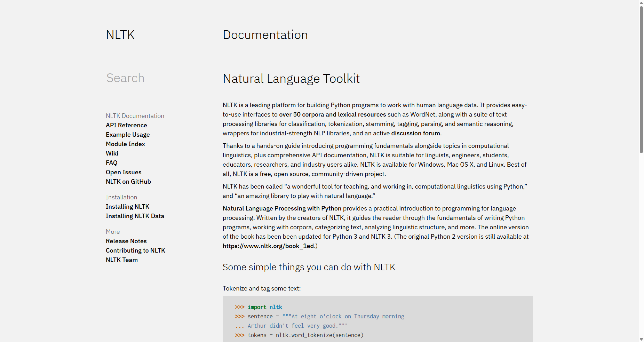Click the NLTK site title

click(x=120, y=35)
